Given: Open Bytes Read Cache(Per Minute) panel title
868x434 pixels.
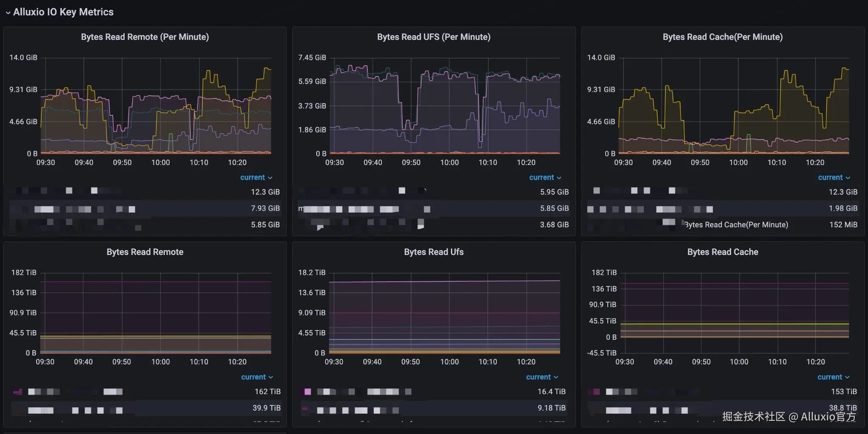Looking at the screenshot, I should pos(723,37).
